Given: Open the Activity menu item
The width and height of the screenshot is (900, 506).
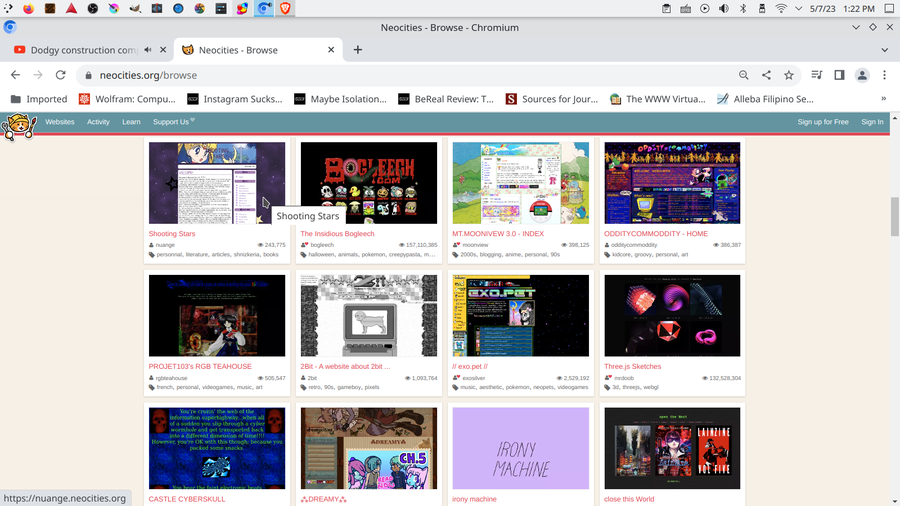Looking at the screenshot, I should point(98,122).
